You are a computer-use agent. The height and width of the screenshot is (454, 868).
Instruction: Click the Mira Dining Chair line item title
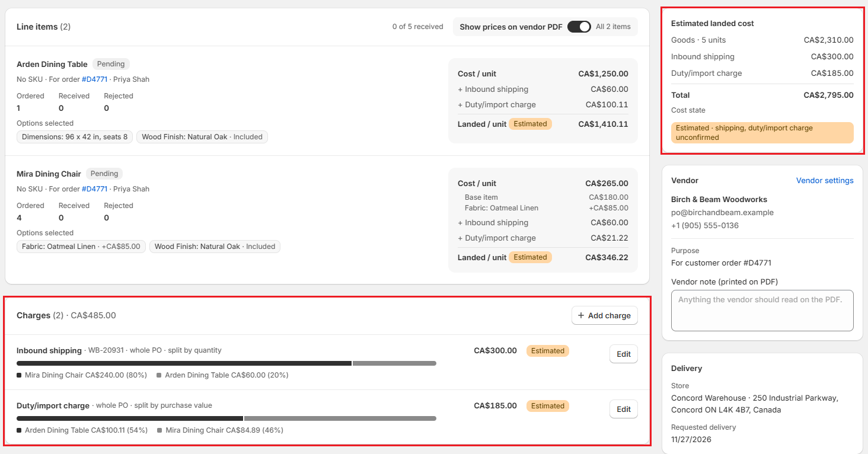point(49,174)
